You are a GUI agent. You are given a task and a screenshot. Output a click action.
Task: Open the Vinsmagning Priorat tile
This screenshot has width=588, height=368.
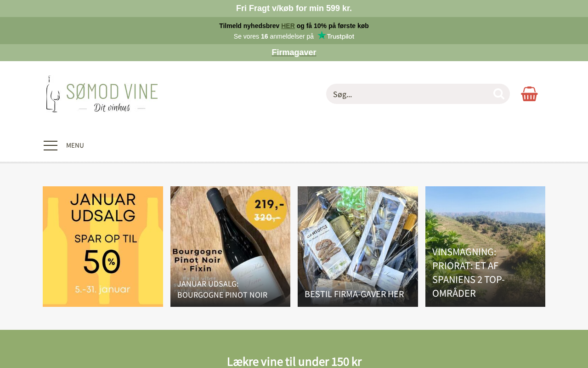(485, 247)
